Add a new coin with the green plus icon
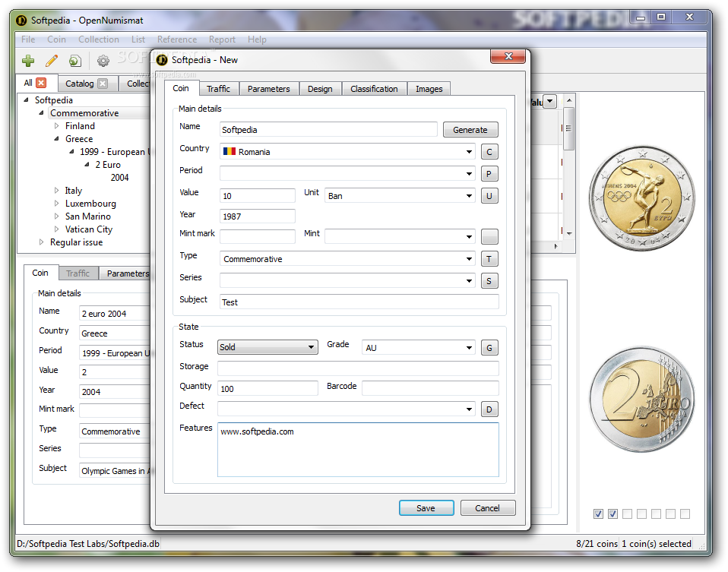The height and width of the screenshot is (572, 728). coord(28,60)
